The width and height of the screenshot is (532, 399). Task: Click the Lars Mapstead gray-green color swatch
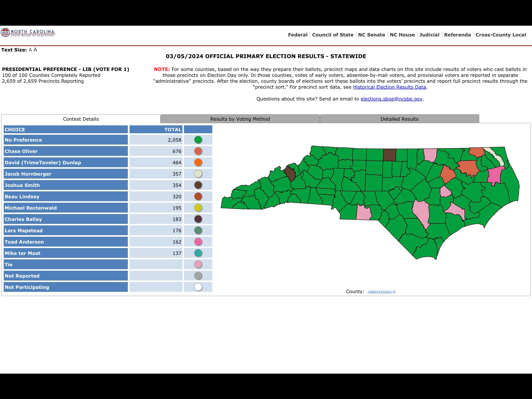198,231
